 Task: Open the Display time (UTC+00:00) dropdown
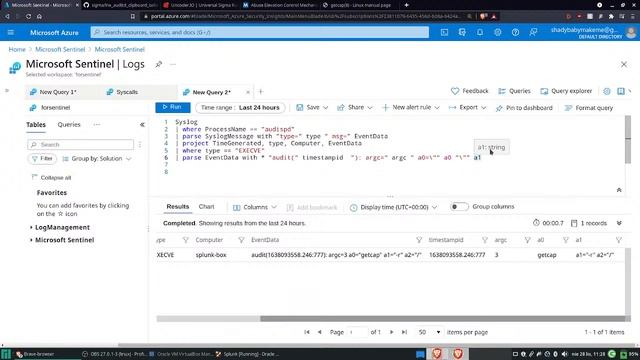tap(393, 207)
